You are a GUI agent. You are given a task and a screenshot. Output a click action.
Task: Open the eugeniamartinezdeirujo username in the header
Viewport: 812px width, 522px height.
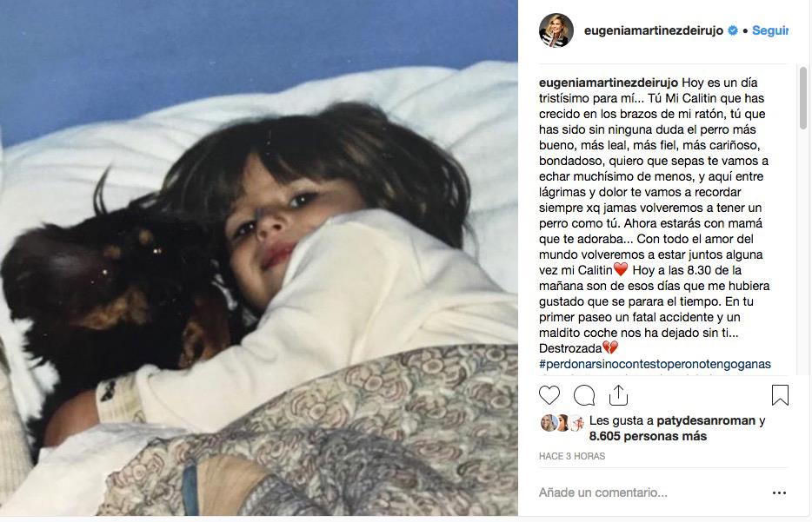(x=654, y=30)
